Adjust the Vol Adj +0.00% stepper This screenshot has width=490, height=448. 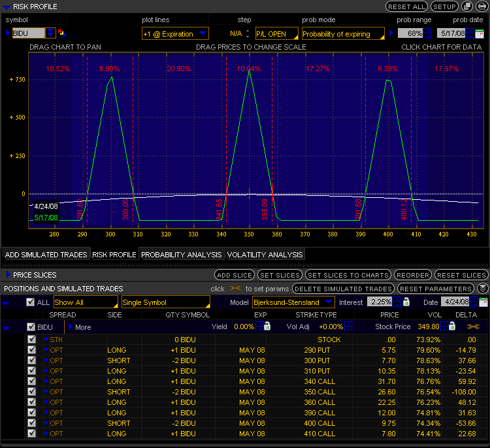(348, 327)
